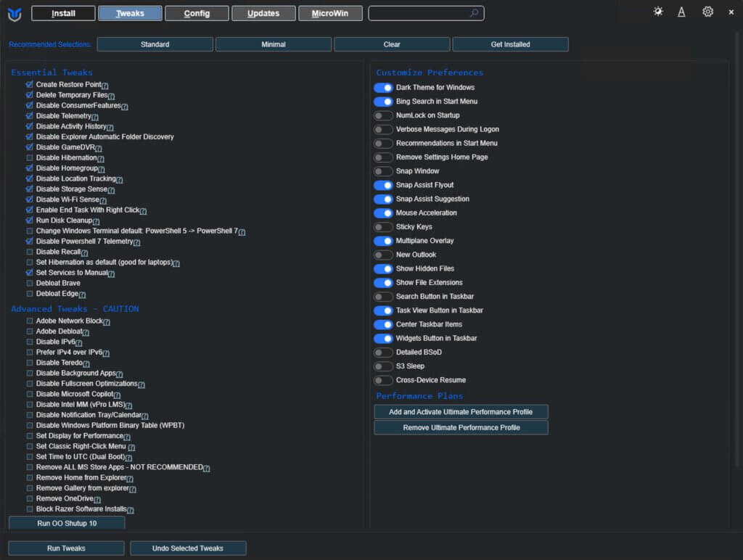Open help icon beside Disable IPv6

(78, 342)
